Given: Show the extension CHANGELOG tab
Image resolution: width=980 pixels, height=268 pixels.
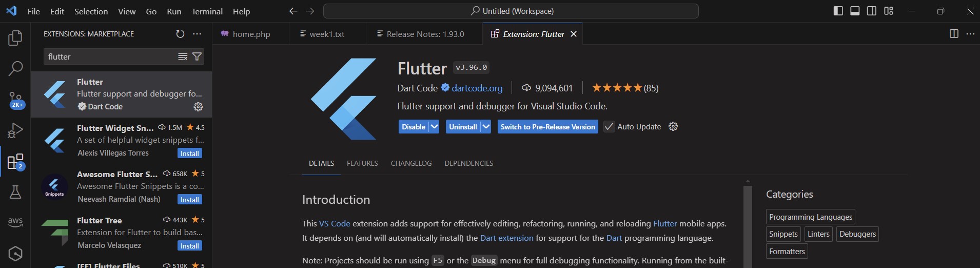Looking at the screenshot, I should (411, 163).
